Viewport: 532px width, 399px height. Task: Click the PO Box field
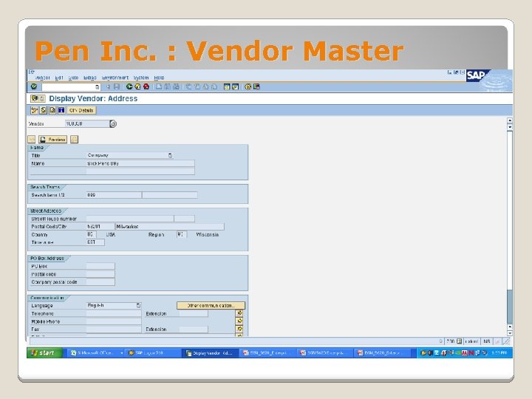[x=100, y=266]
